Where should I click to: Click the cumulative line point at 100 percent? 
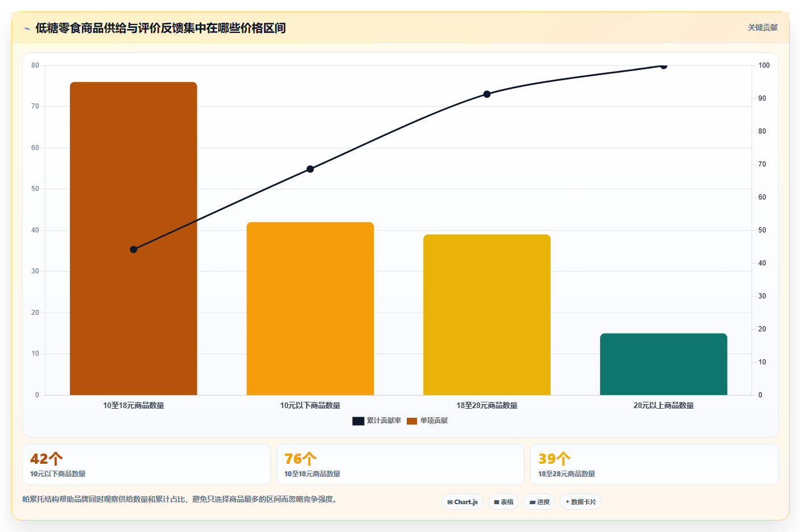663,66
